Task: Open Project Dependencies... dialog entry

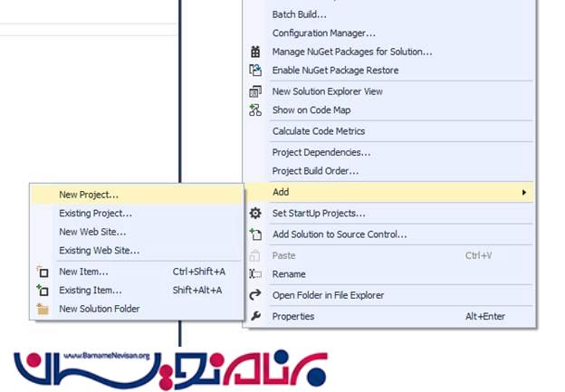Action: (321, 152)
